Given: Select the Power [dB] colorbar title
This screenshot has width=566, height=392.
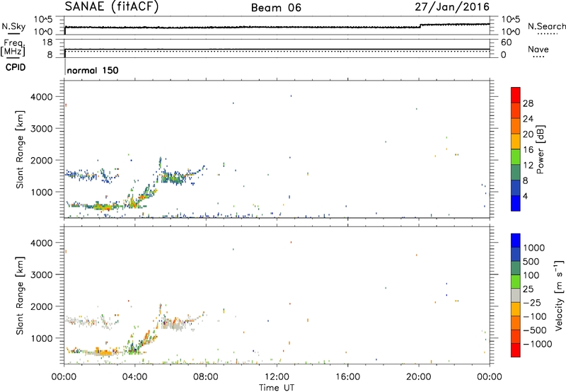Looking at the screenshot, I should 540,149.
